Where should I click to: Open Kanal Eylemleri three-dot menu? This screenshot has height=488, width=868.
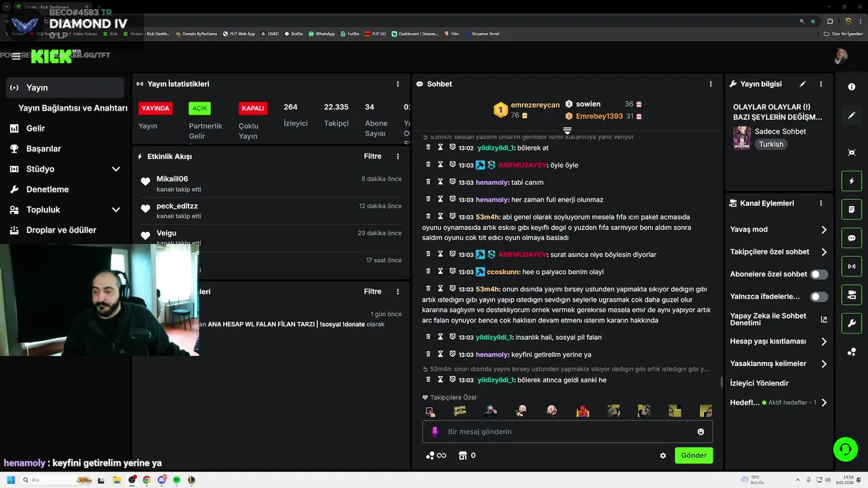coord(821,203)
